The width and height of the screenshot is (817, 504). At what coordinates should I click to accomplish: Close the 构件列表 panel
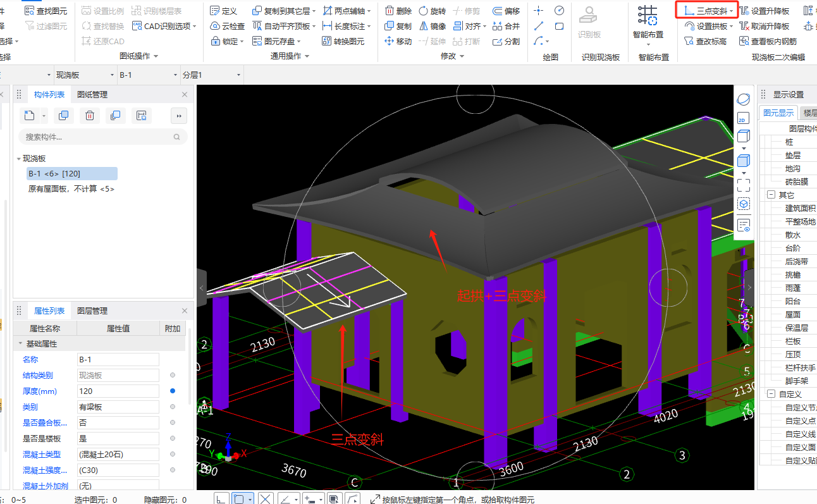coord(185,95)
